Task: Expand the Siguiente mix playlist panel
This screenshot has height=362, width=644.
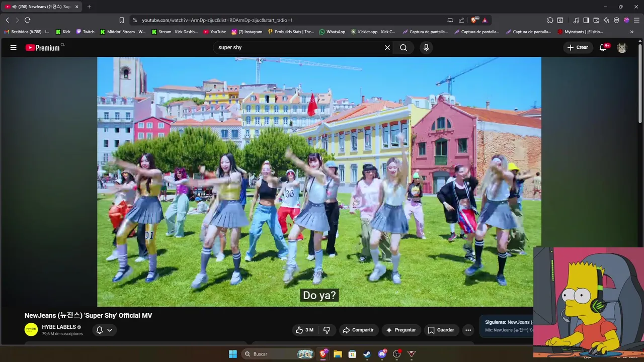Action: 507,326
